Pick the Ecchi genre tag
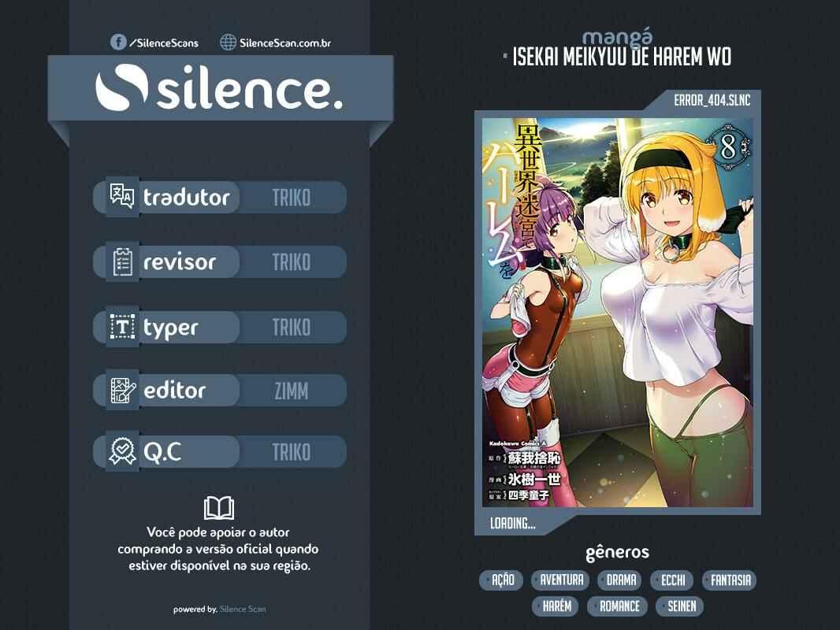This screenshot has height=630, width=840. (673, 580)
